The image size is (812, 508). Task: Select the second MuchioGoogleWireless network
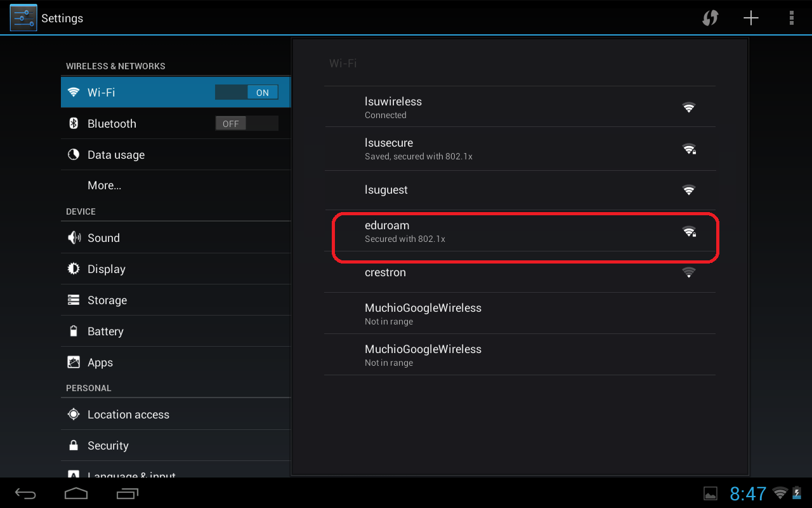(520, 354)
